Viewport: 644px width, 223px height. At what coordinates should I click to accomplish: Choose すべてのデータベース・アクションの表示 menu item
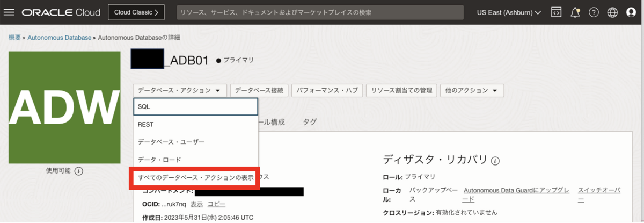pos(196,177)
